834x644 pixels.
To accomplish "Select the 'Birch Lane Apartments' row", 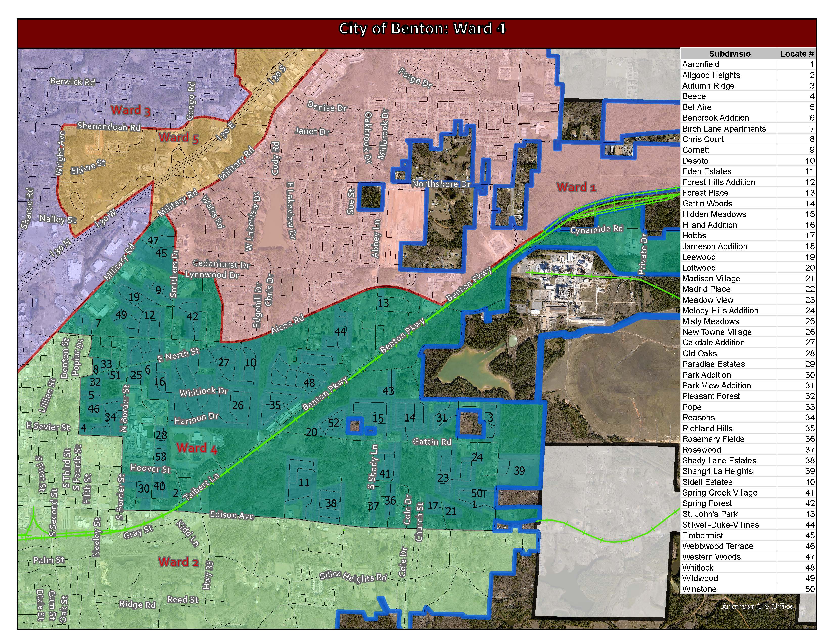I will pyautogui.click(x=748, y=129).
